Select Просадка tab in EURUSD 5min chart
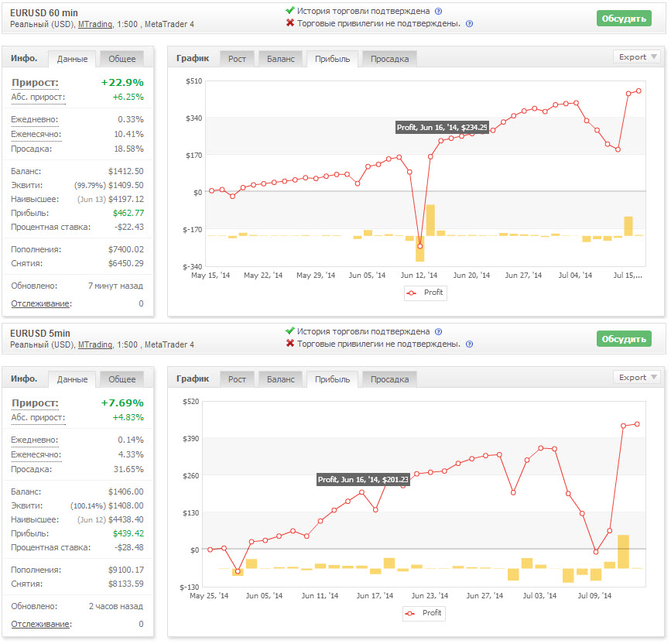 pos(389,379)
